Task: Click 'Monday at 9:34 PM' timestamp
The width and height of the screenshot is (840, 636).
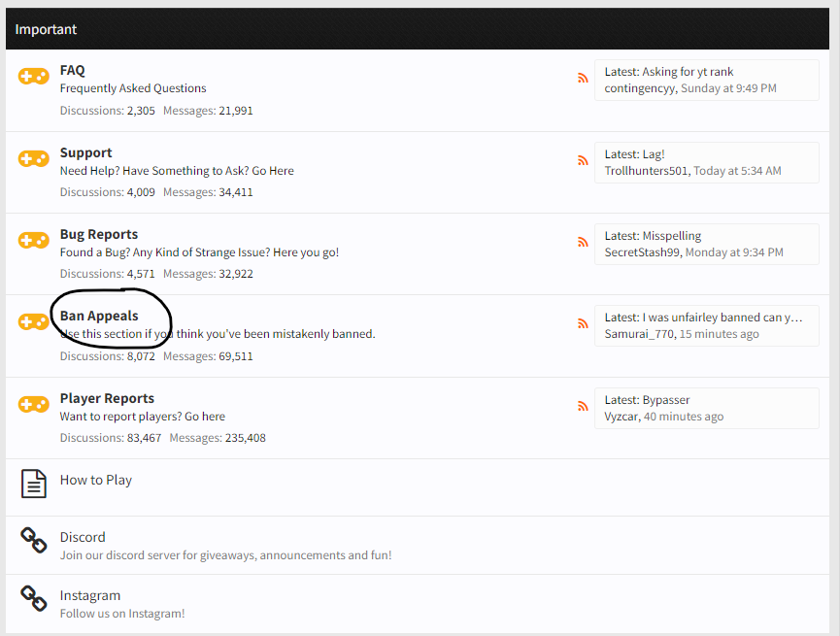Action: pyautogui.click(x=734, y=252)
